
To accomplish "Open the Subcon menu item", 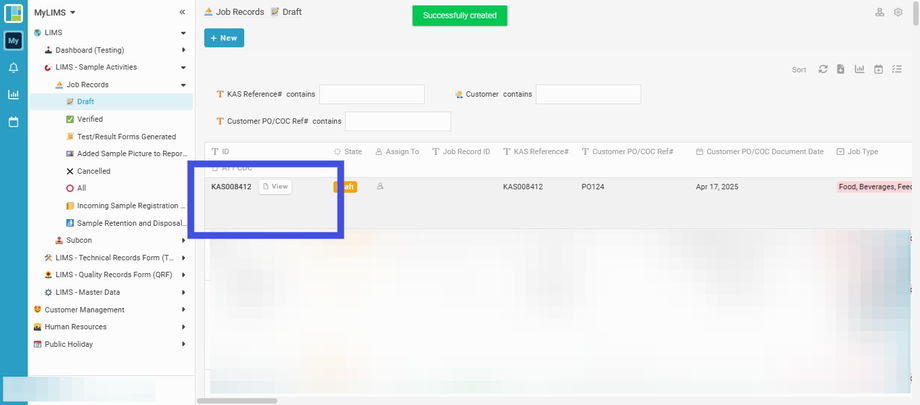I will point(79,240).
